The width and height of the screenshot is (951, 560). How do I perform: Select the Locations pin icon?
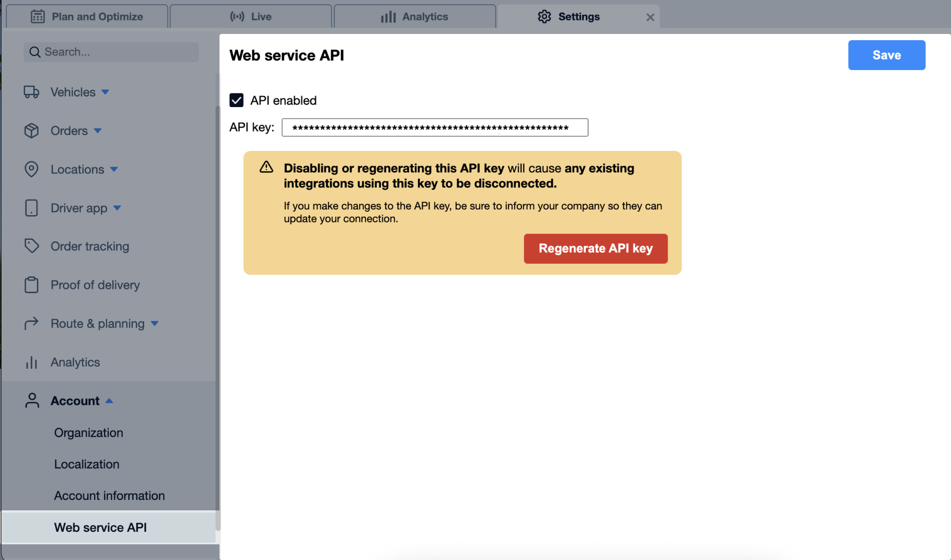pyautogui.click(x=32, y=169)
